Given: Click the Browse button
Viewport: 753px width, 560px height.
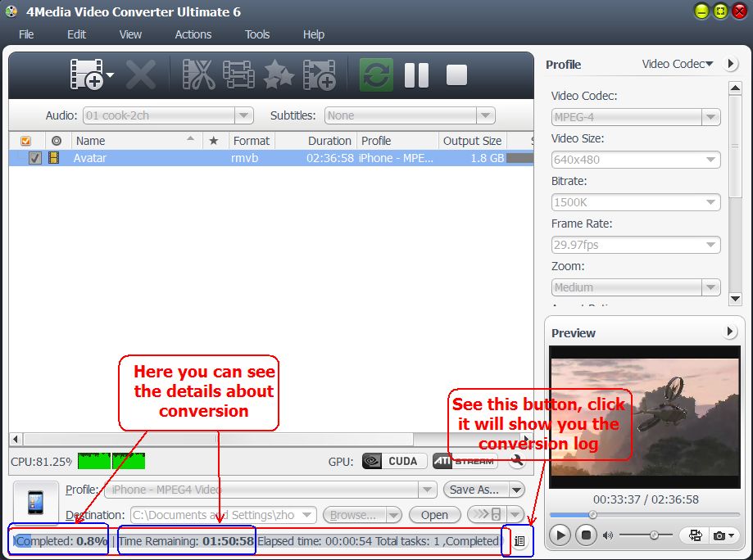Looking at the screenshot, I should point(354,515).
